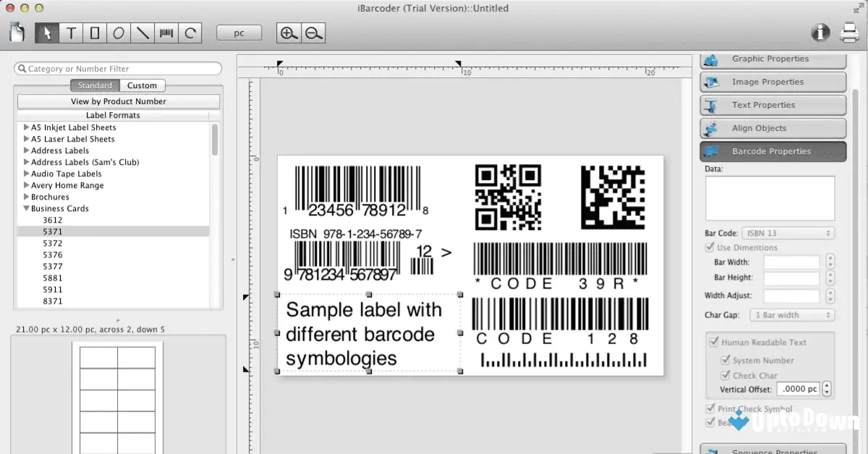Switch to the Custom tab

coord(142,85)
